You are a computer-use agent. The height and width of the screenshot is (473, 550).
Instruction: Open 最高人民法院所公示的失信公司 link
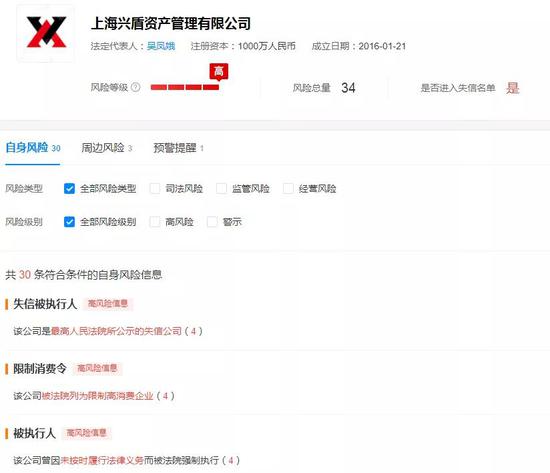[x=116, y=331]
